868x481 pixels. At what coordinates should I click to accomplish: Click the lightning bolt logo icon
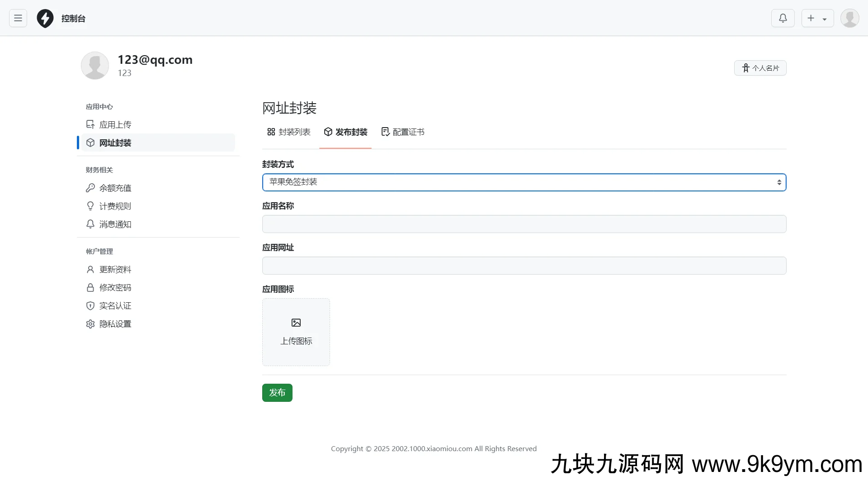(45, 19)
